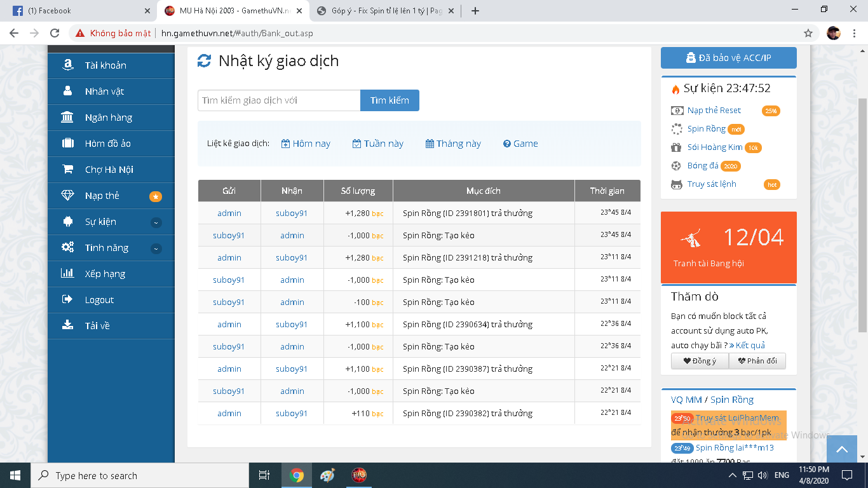Open Tài khoản in the sidebar menu
Image resolution: width=868 pixels, height=488 pixels.
click(x=105, y=65)
